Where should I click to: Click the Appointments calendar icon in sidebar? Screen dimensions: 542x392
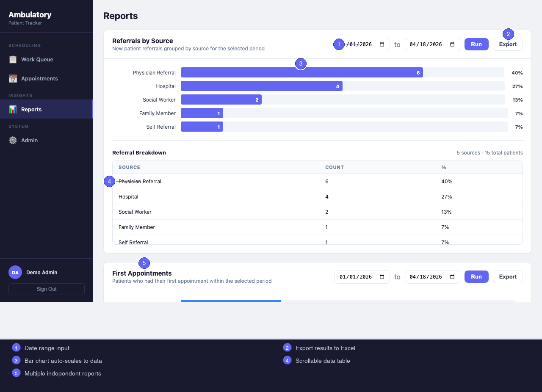point(13,78)
